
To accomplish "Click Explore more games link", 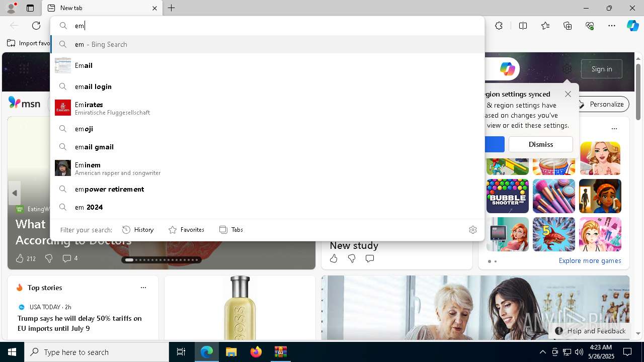I will [590, 260].
